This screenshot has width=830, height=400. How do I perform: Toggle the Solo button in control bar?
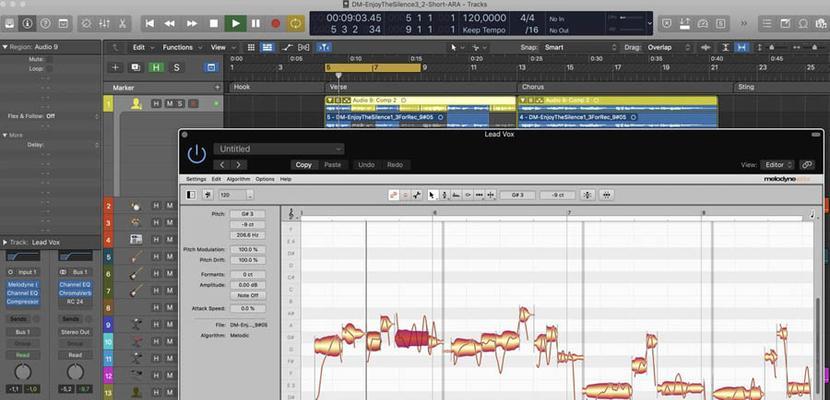coord(720,23)
